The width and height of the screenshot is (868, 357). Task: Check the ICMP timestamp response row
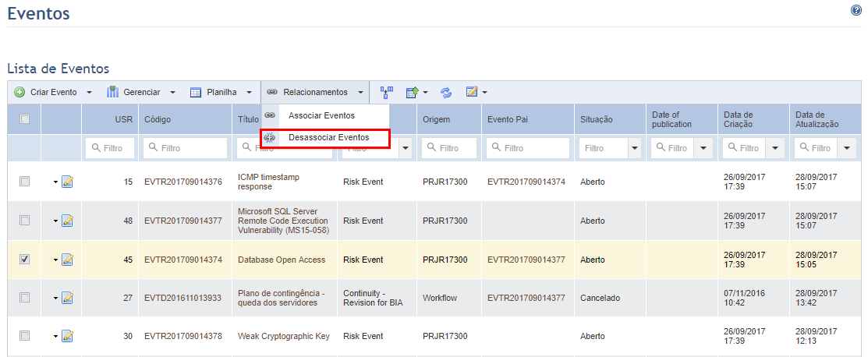tap(24, 181)
